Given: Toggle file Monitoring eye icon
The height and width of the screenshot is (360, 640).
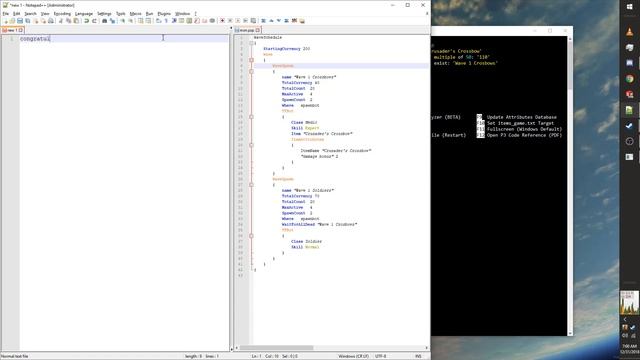Looking at the screenshot, I should pos(212,20).
